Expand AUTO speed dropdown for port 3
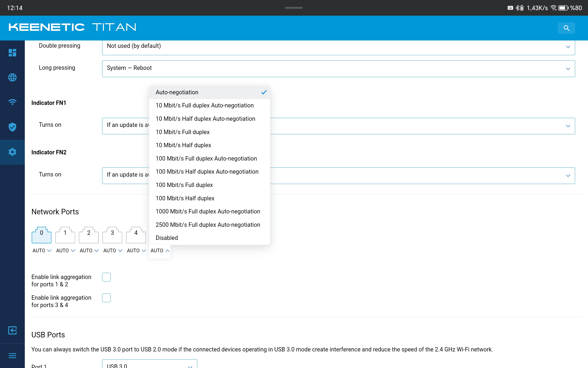This screenshot has height=368, width=588. coord(113,250)
